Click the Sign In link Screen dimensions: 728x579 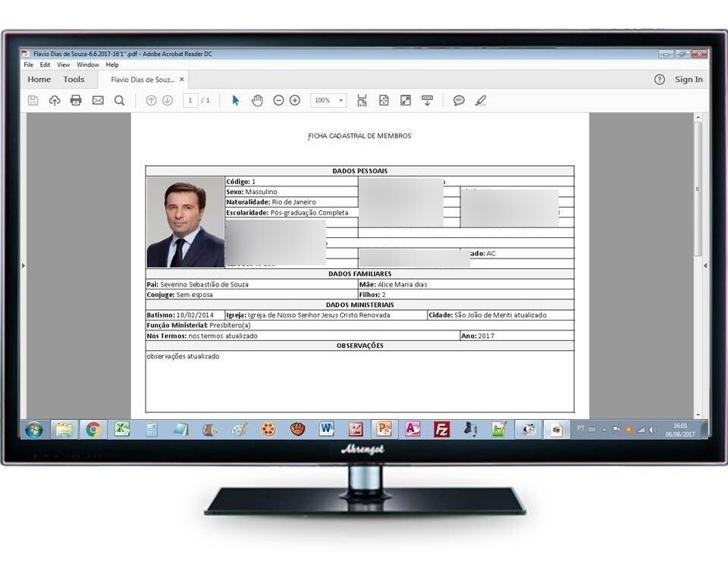tap(689, 80)
